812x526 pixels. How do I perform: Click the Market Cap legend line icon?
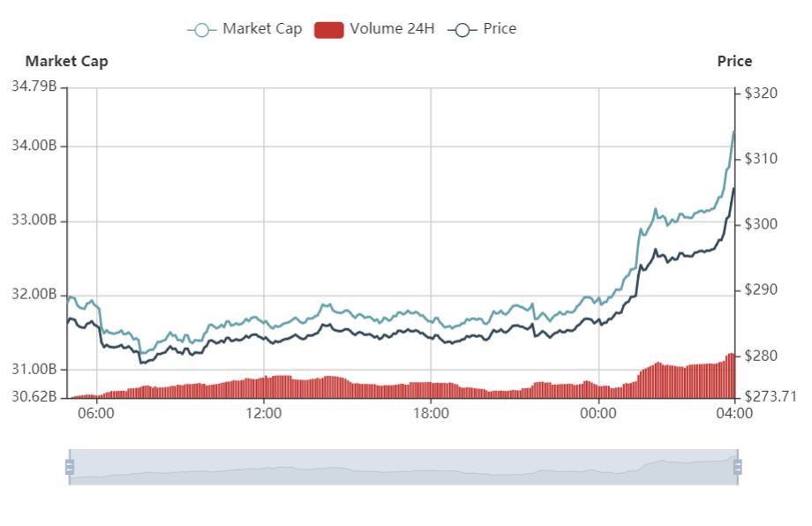201,29
